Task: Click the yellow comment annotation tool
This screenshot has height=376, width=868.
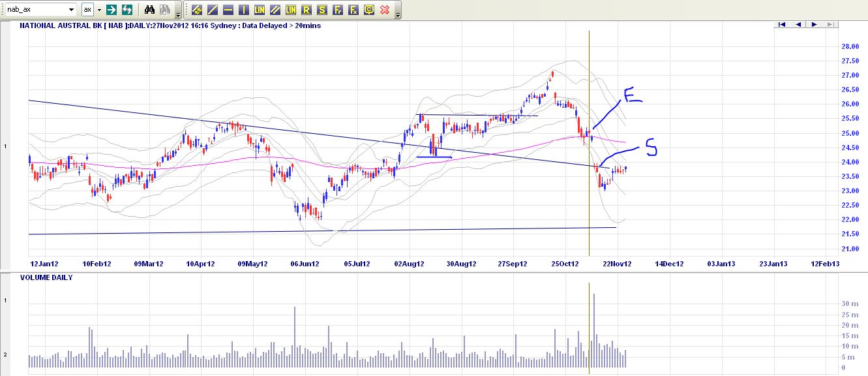Action: click(369, 10)
